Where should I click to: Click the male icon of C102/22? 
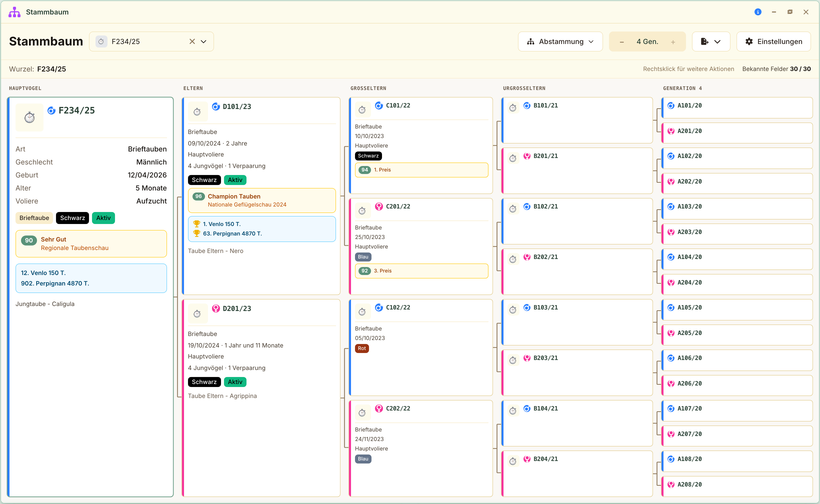point(379,307)
